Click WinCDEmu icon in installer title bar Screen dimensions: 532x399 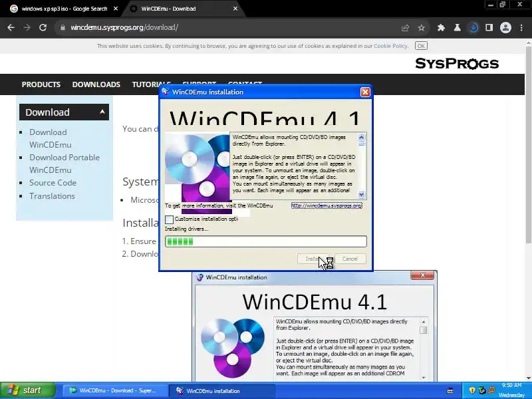165,92
